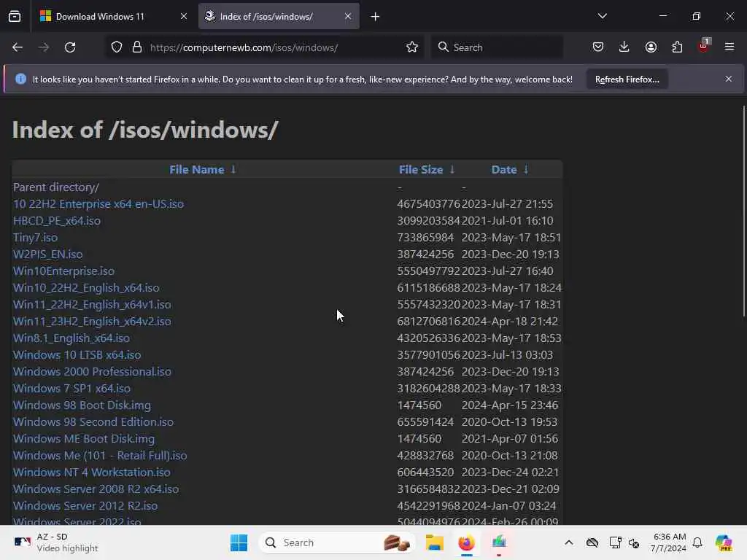This screenshot has width=747, height=560.
Task: Open the notification bell in system tray
Action: tap(697, 542)
